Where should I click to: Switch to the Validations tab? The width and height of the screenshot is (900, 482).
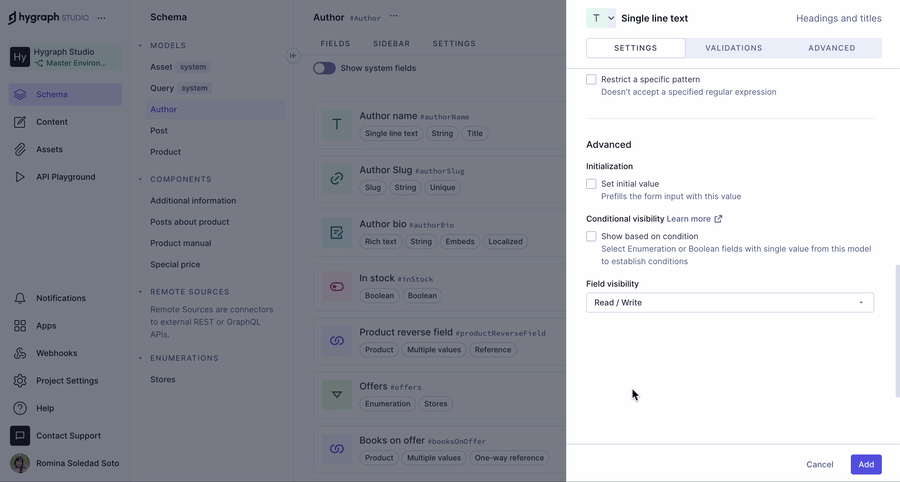pos(733,48)
